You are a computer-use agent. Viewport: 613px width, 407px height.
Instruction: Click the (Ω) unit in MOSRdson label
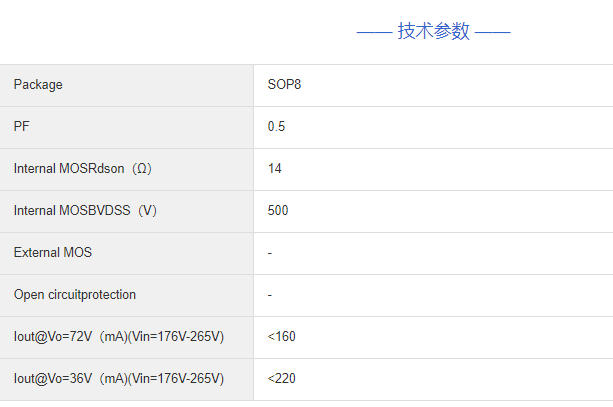143,169
